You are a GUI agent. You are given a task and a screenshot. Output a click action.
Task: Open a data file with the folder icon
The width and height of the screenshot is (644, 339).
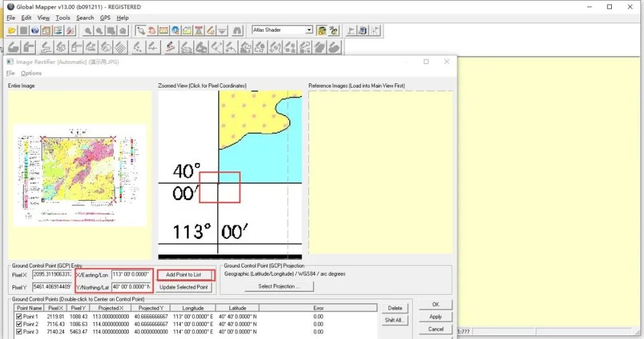(x=12, y=31)
